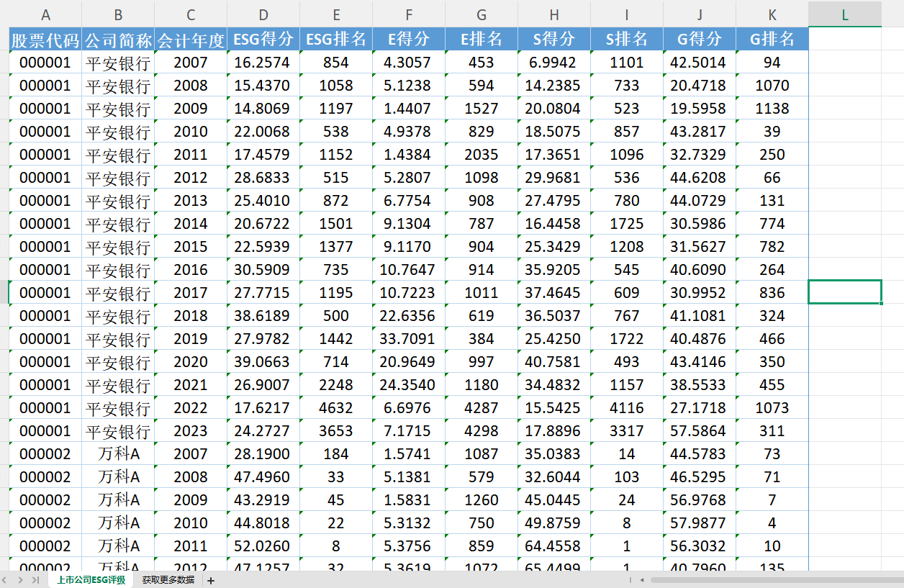
Task: Select the cell with G得分 57.9877
Action: [698, 523]
